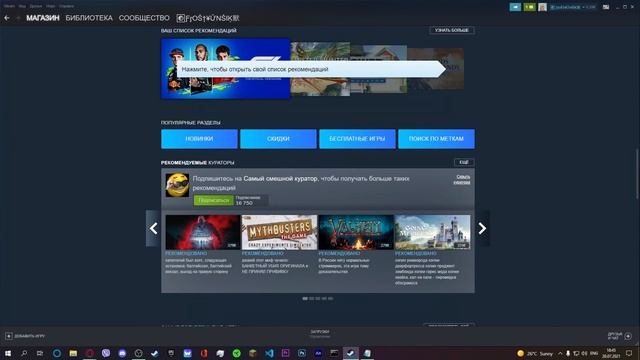Open File Explorer from the taskbar

[73, 353]
